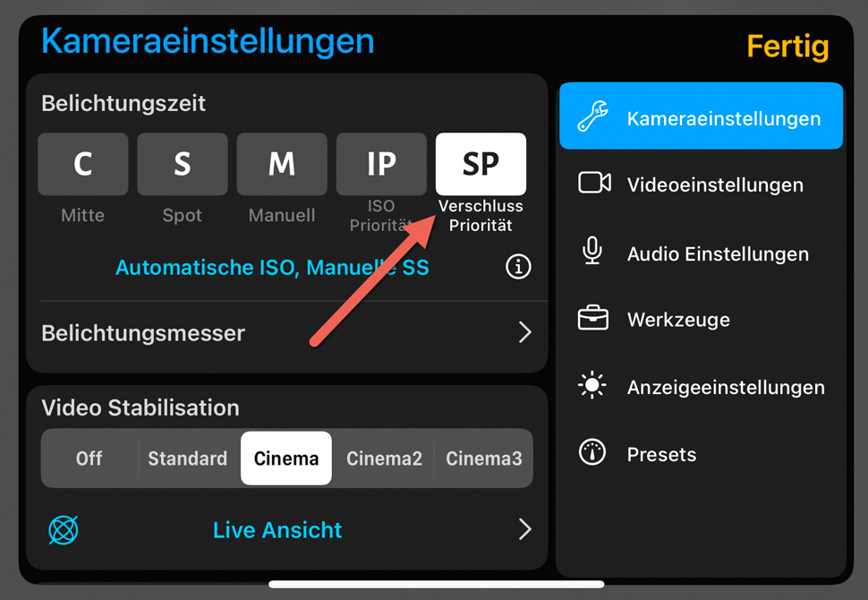This screenshot has width=868, height=600.
Task: Choose the Cinema3 stabilisation option
Action: (484, 459)
